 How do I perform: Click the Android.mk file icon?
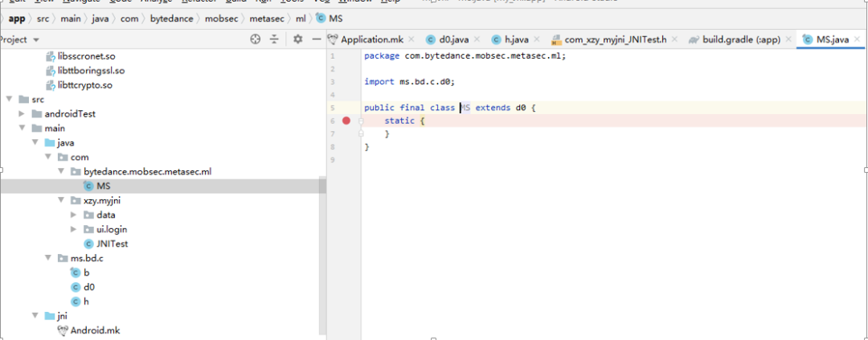point(63,330)
